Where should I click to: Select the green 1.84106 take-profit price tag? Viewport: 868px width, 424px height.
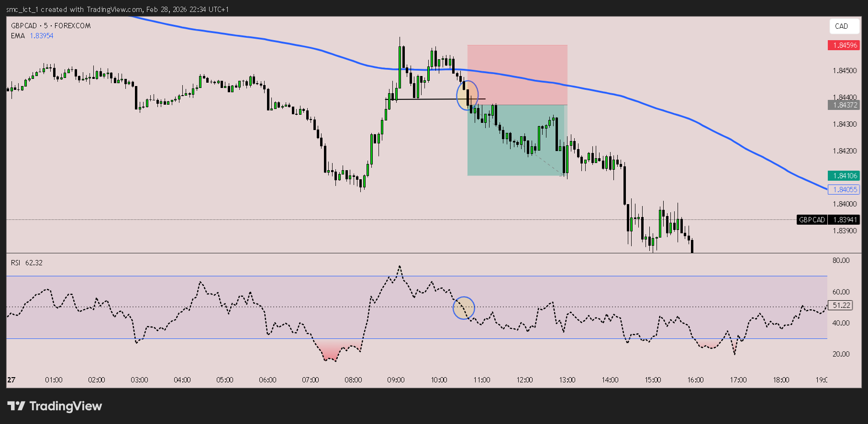pyautogui.click(x=844, y=176)
